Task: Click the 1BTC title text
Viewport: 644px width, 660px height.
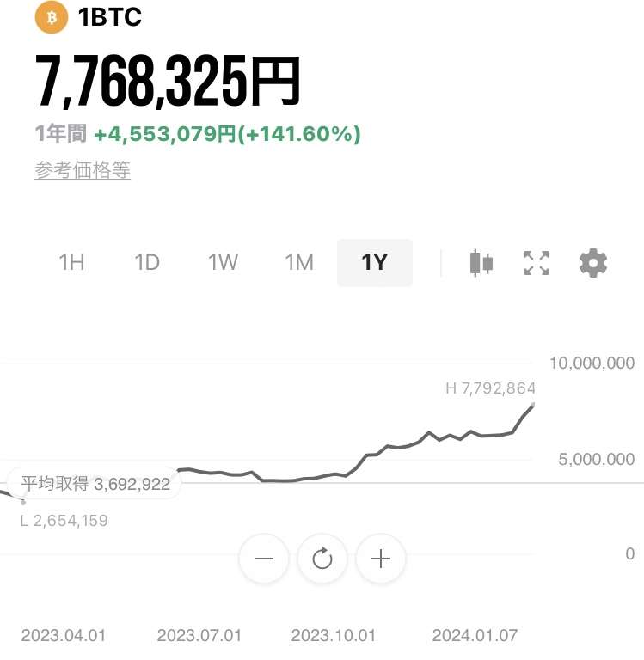Action: (110, 17)
